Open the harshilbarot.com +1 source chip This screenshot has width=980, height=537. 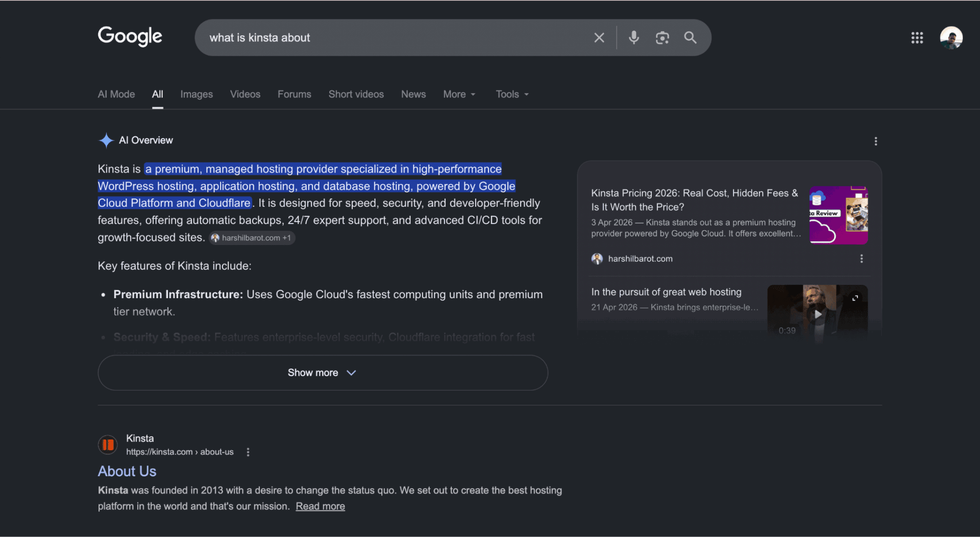coord(252,238)
